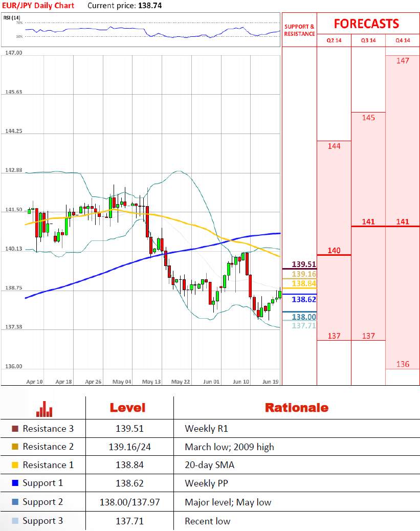Click the 147.00 price axis label
420x531 pixels.
(x=13, y=53)
